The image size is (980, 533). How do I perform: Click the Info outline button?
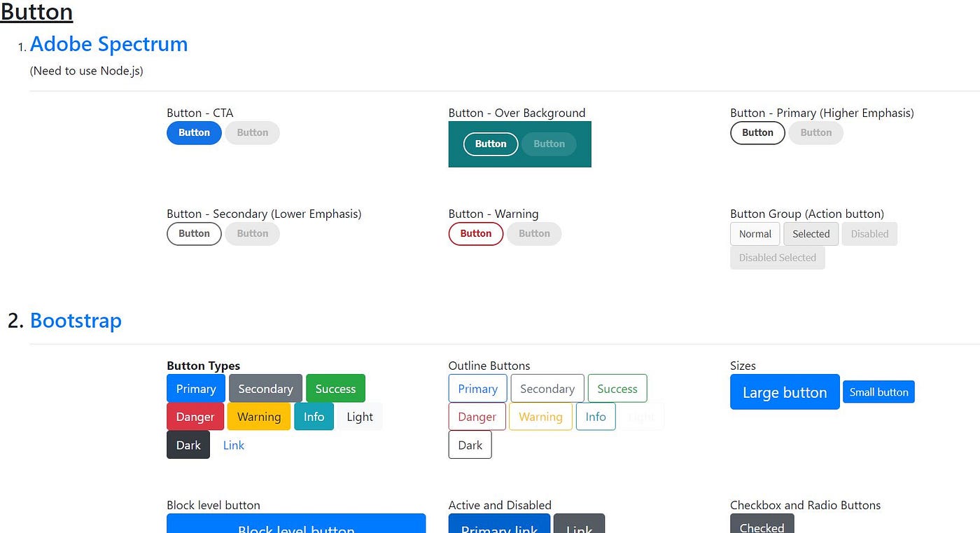(x=595, y=416)
